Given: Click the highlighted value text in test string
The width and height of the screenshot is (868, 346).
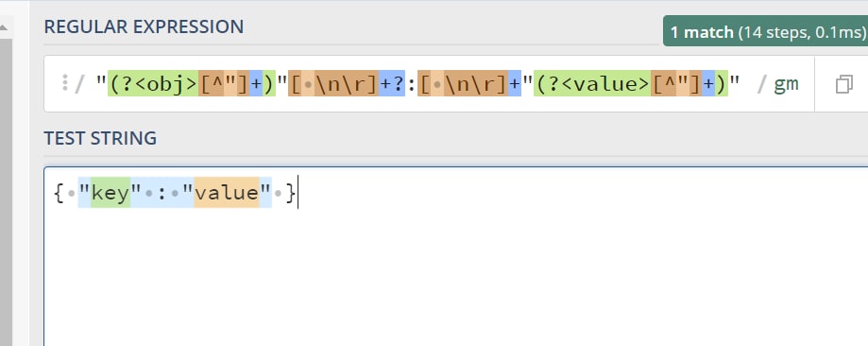Looking at the screenshot, I should click(227, 193).
